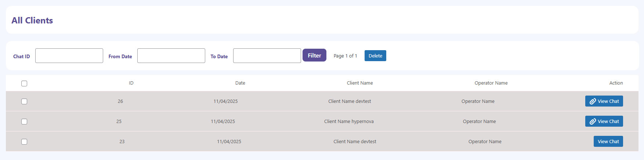Viewport: 644px width, 160px height.
Task: Click the paperclip icon for chat 26
Action: coord(593,101)
